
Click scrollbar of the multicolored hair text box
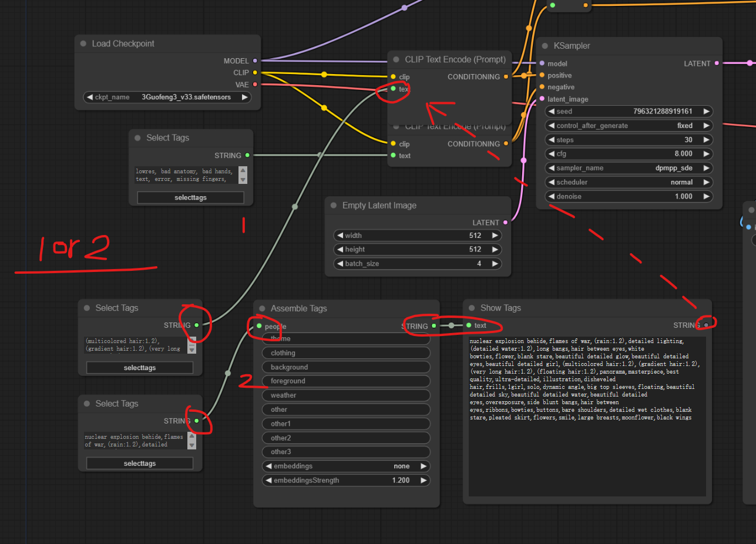click(192, 345)
